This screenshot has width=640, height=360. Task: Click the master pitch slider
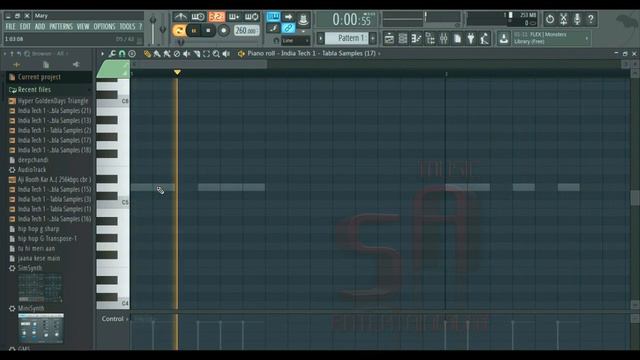coord(163,29)
